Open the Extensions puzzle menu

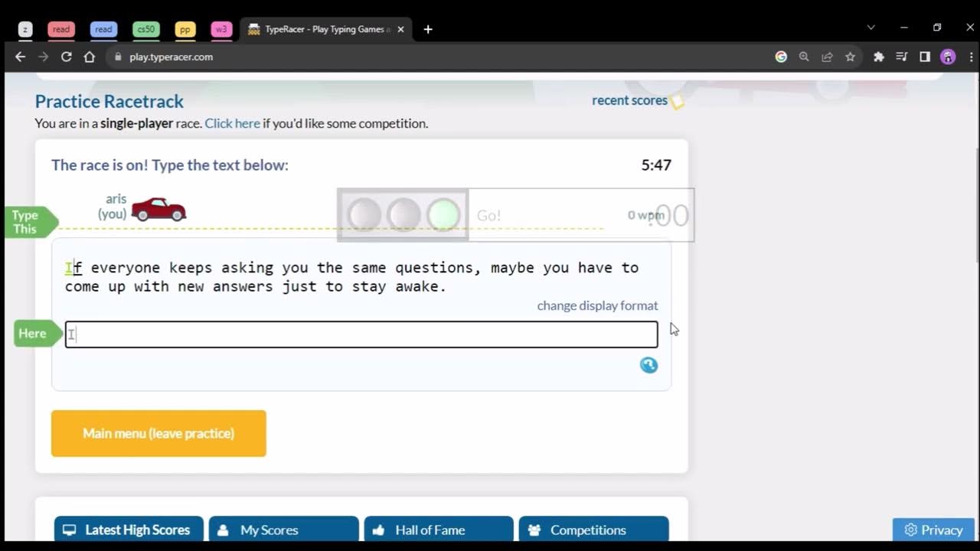[879, 57]
